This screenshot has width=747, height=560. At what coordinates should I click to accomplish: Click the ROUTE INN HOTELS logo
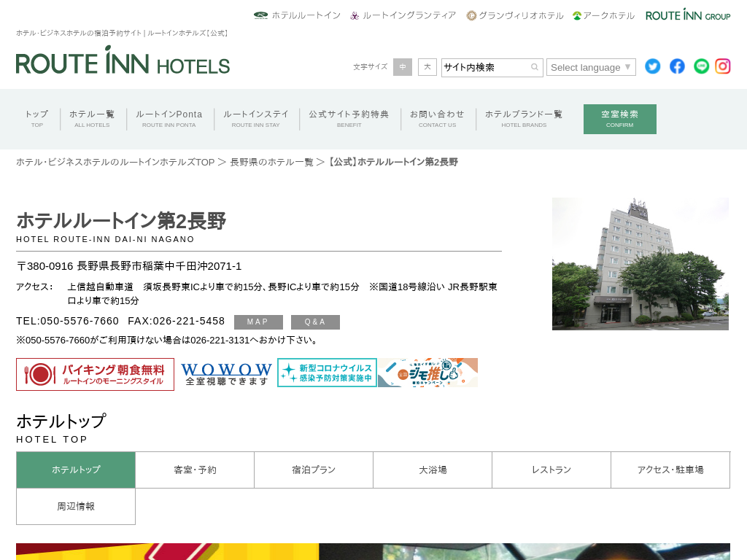(x=123, y=61)
